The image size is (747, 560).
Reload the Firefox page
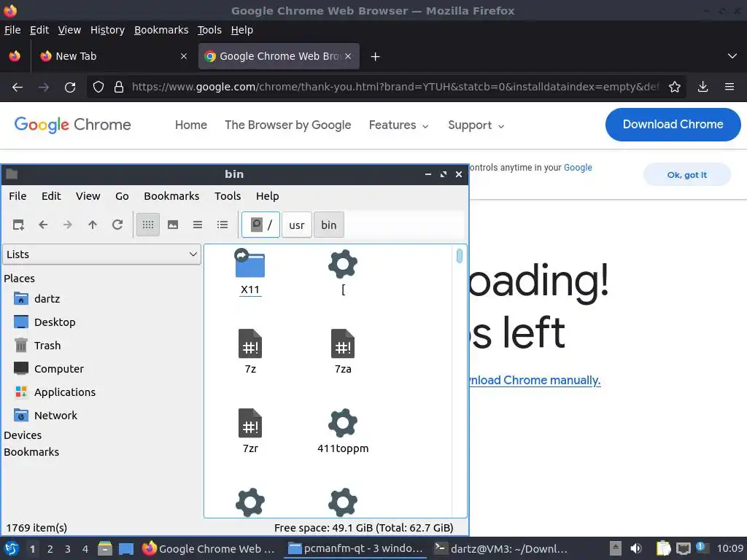tap(70, 87)
